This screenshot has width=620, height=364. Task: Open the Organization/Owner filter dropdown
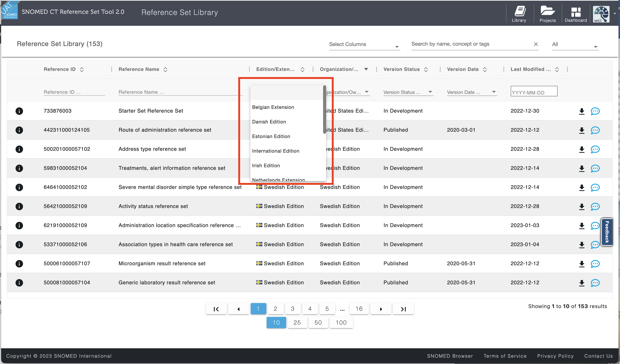(x=348, y=92)
